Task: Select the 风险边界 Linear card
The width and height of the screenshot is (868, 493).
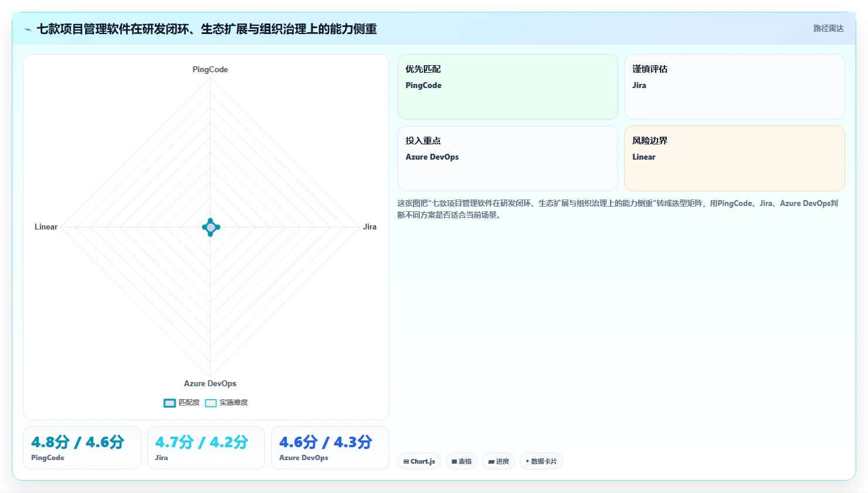Action: (734, 158)
